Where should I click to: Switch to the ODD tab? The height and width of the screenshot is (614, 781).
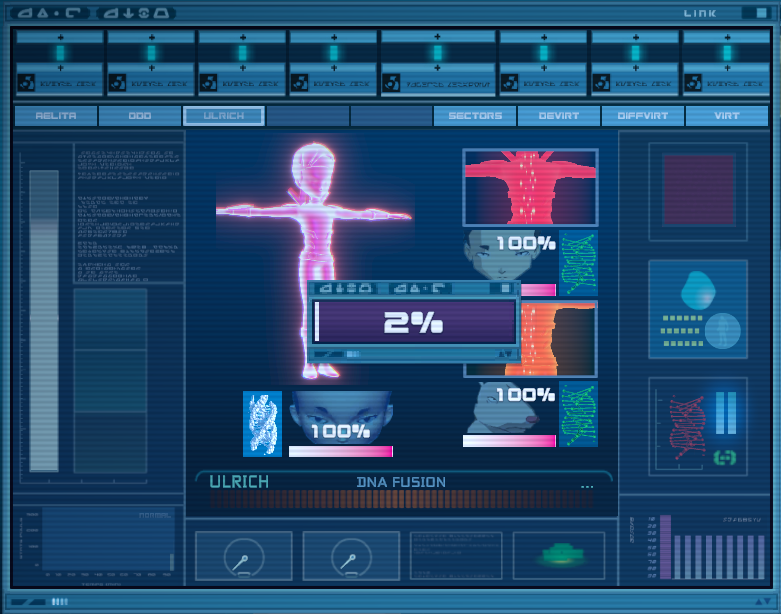pos(140,116)
